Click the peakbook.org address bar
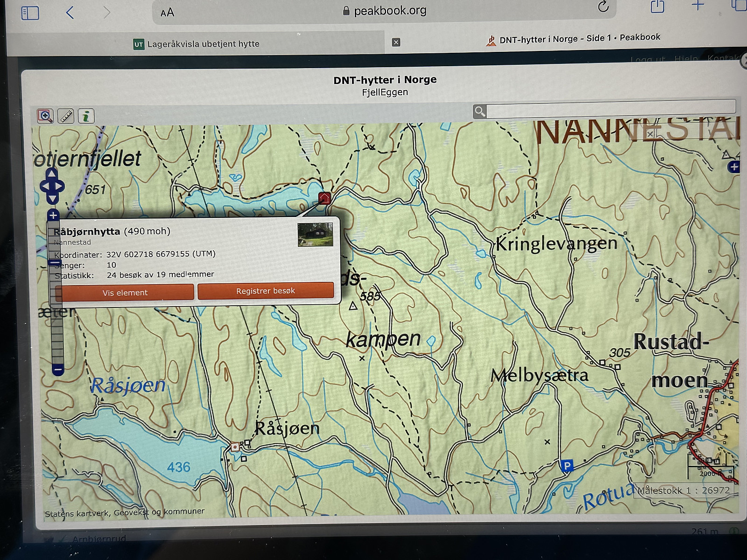747x560 pixels. click(384, 10)
